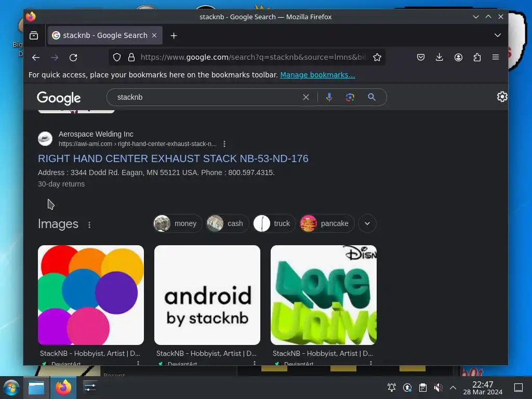The image size is (532, 399).
Task: Open the android by stacknb image thumbnail
Action: coord(207,295)
